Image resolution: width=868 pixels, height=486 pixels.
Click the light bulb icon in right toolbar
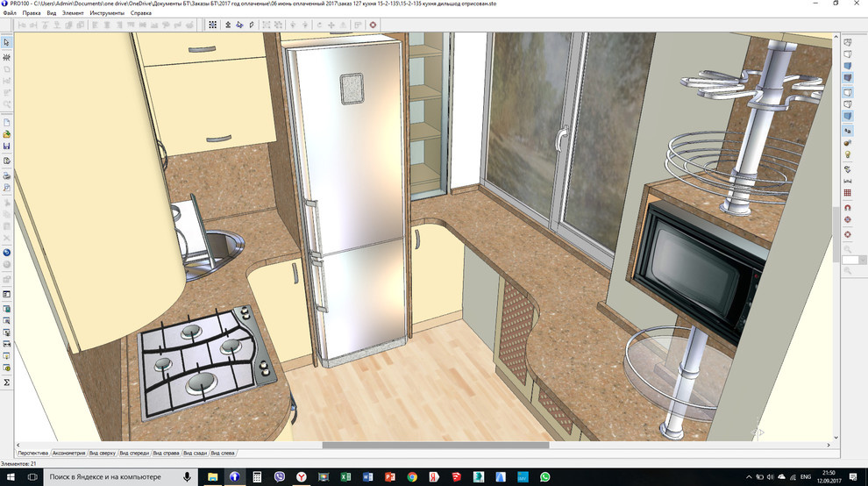[847, 154]
